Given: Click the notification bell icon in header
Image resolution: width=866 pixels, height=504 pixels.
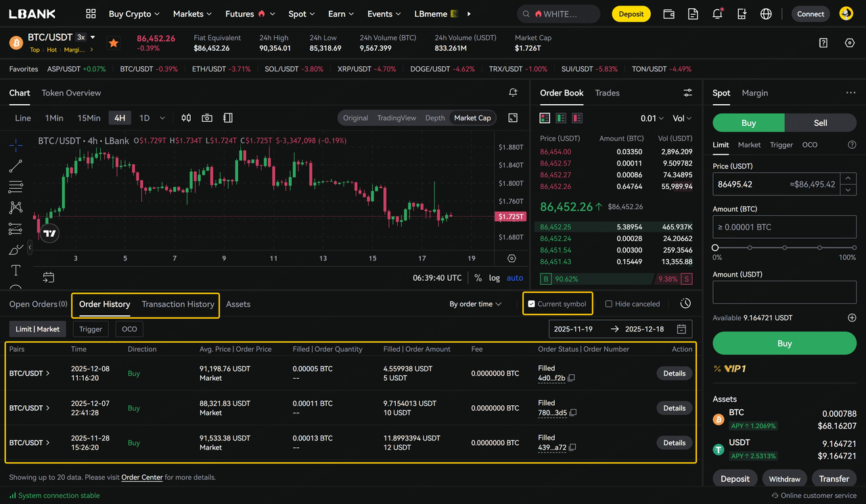Looking at the screenshot, I should pyautogui.click(x=717, y=14).
